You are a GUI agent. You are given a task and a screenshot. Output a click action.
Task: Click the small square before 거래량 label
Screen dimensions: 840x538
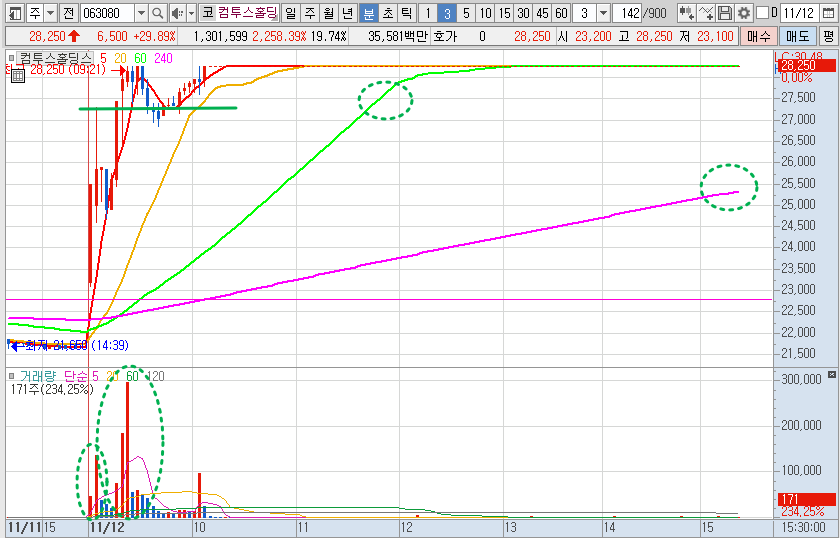click(x=12, y=376)
